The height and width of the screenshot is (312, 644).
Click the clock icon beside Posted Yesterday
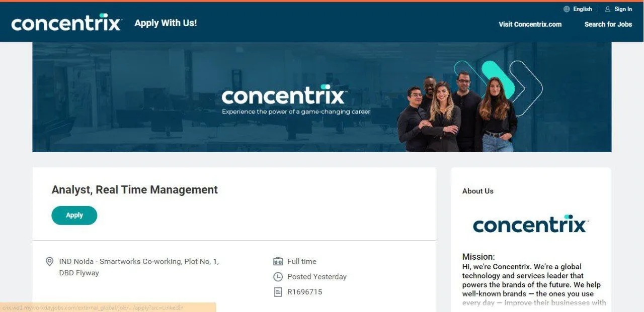pyautogui.click(x=278, y=276)
